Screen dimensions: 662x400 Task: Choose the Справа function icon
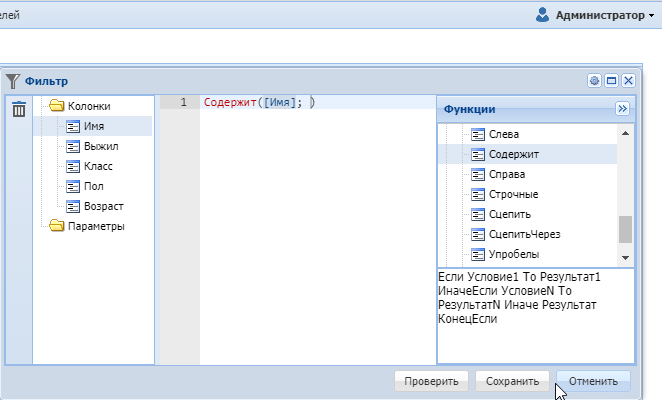478,174
